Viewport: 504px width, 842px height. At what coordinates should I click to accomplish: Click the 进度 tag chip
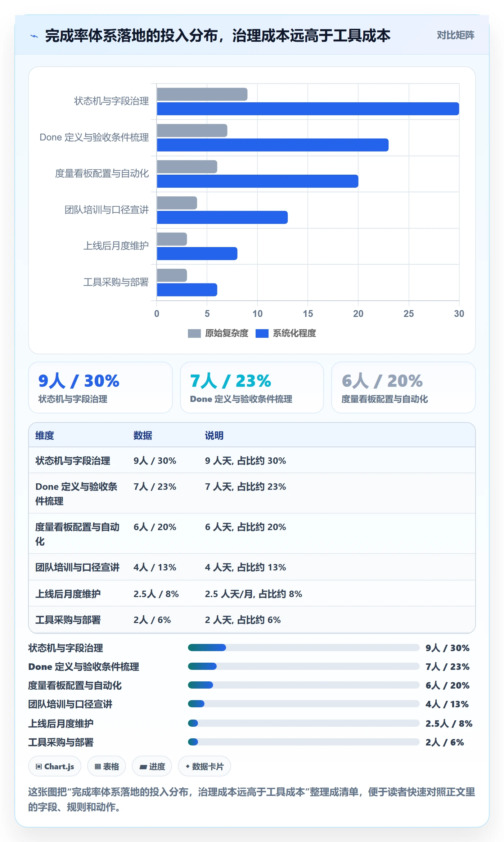click(152, 766)
